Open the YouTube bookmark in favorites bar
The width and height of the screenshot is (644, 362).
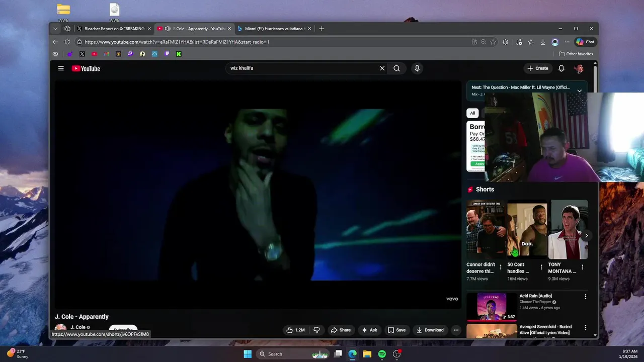(94, 54)
